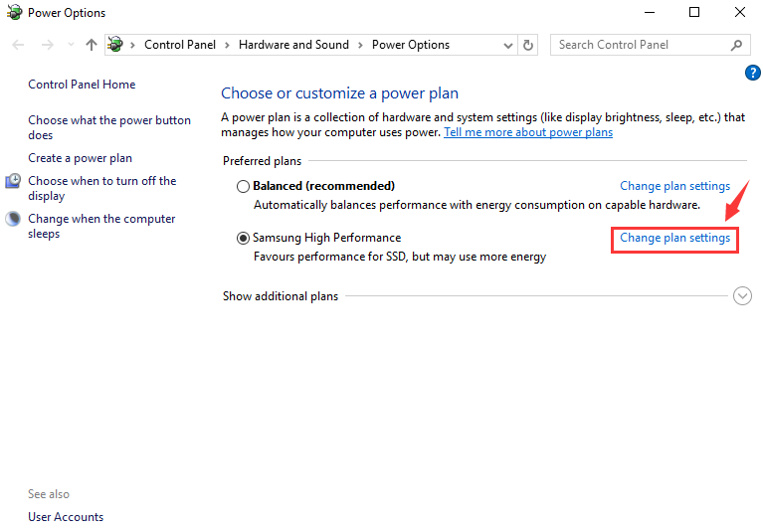763x532 pixels.
Task: Click the Search Control Panel field
Action: point(637,45)
